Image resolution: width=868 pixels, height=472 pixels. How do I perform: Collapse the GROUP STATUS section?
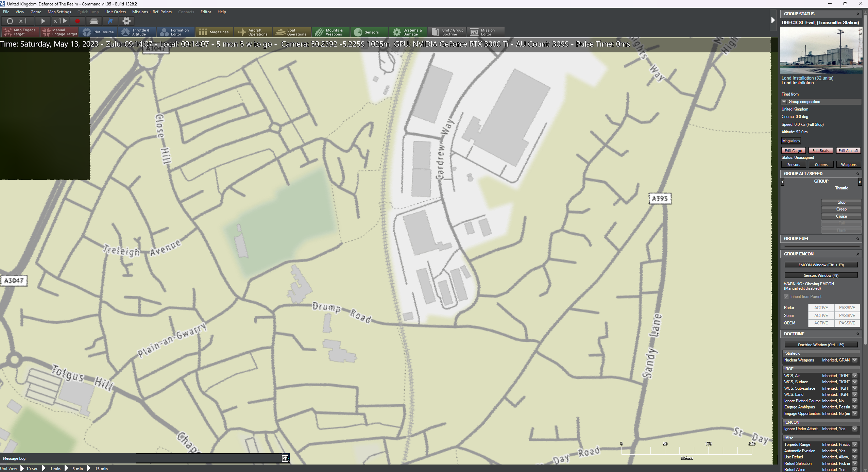pyautogui.click(x=857, y=14)
